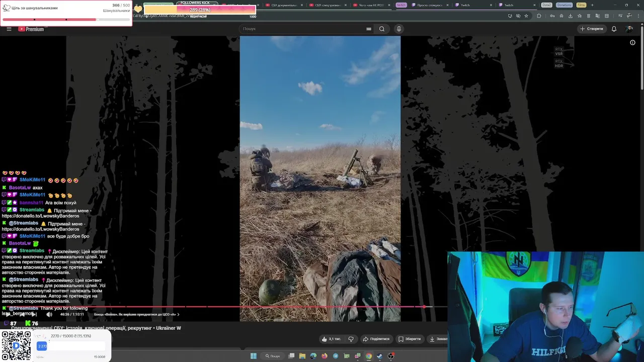Like the video with 3,1 тис.
The image size is (644, 362).
[x=331, y=339]
